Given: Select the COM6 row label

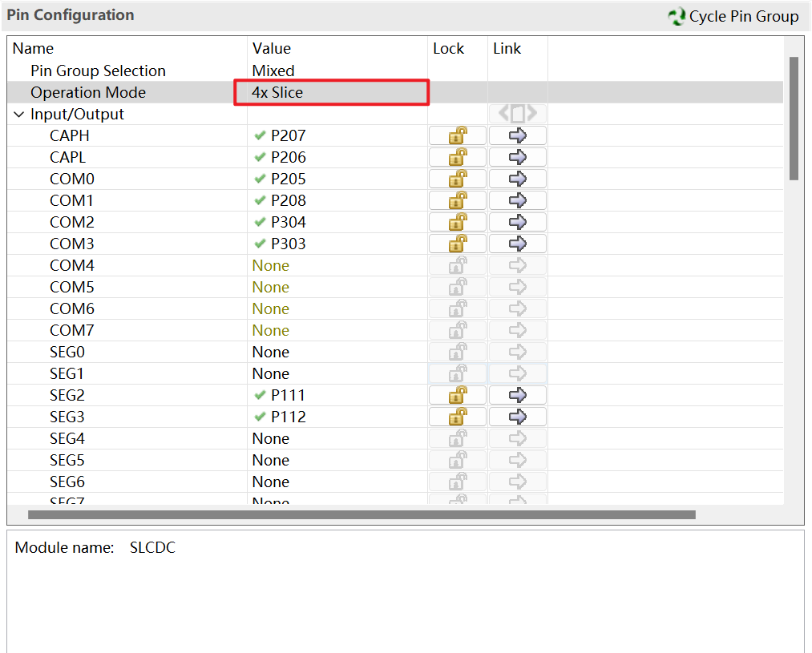Looking at the screenshot, I should tap(72, 309).
